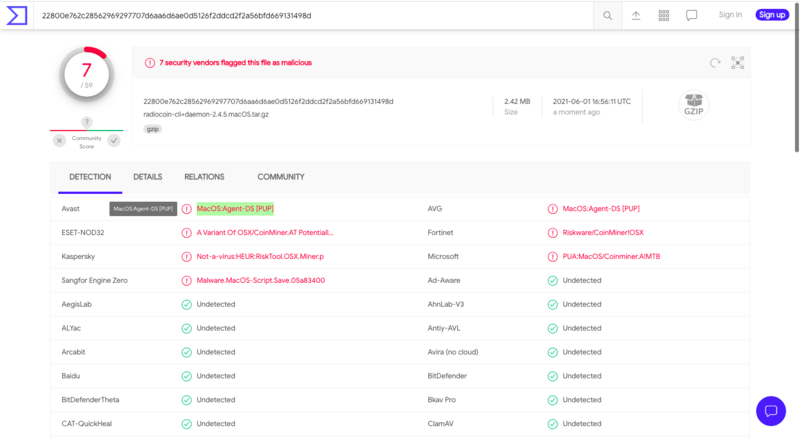Click the similar files graph icon

click(737, 63)
